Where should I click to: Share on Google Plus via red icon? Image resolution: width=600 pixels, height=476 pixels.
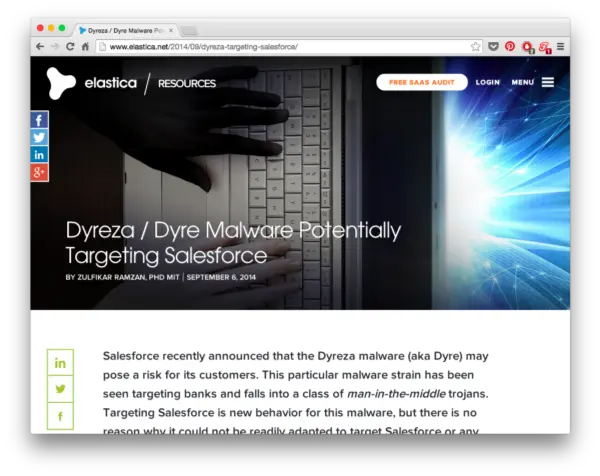point(39,172)
